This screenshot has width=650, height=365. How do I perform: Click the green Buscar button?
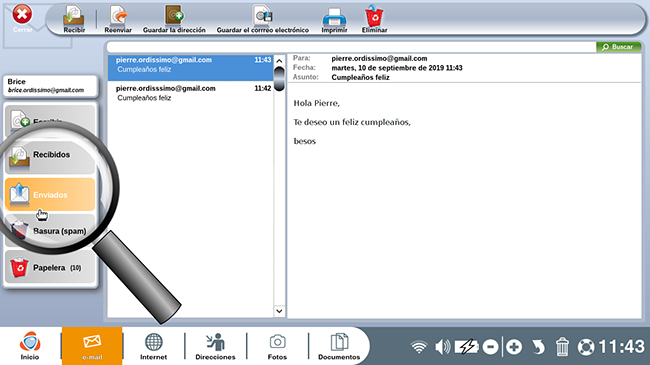click(618, 47)
